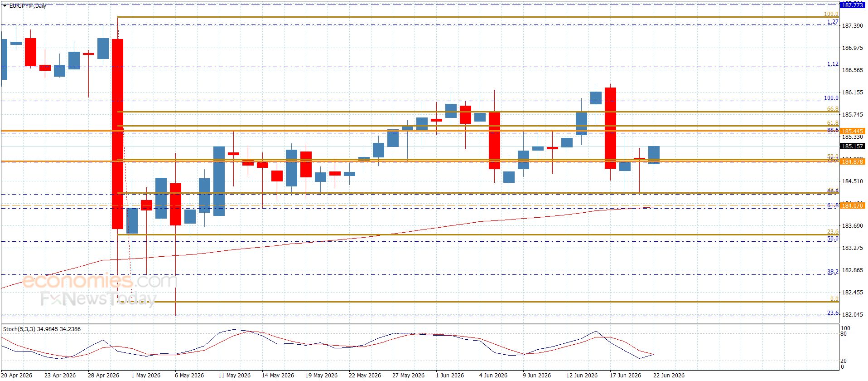
Task: Click the Stoch(5,3,3) indicator label
Action: (42, 329)
